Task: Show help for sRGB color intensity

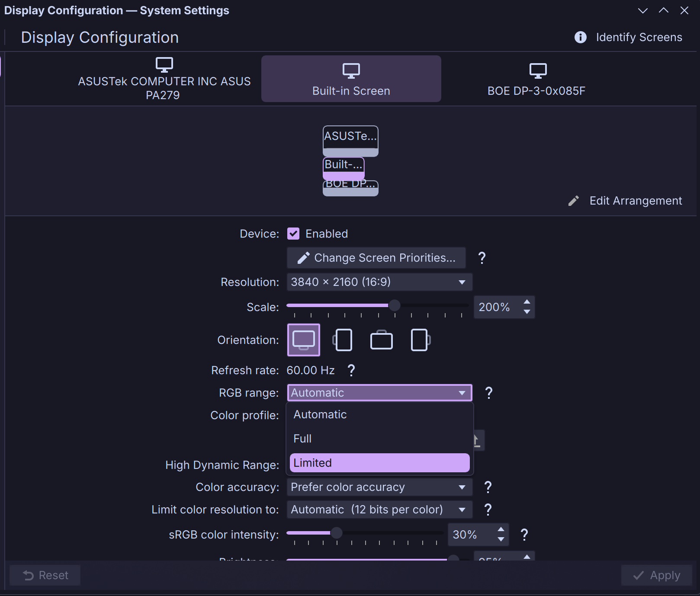Action: pos(524,535)
